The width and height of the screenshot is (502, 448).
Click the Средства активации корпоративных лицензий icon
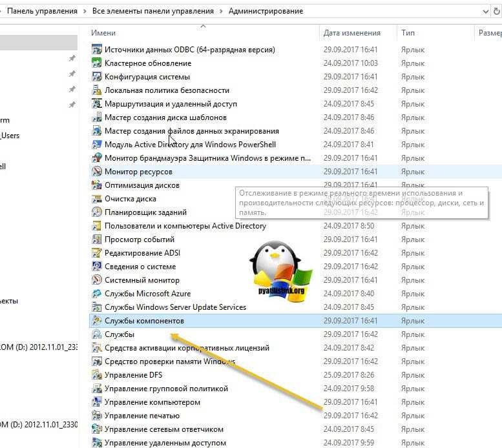click(x=97, y=347)
